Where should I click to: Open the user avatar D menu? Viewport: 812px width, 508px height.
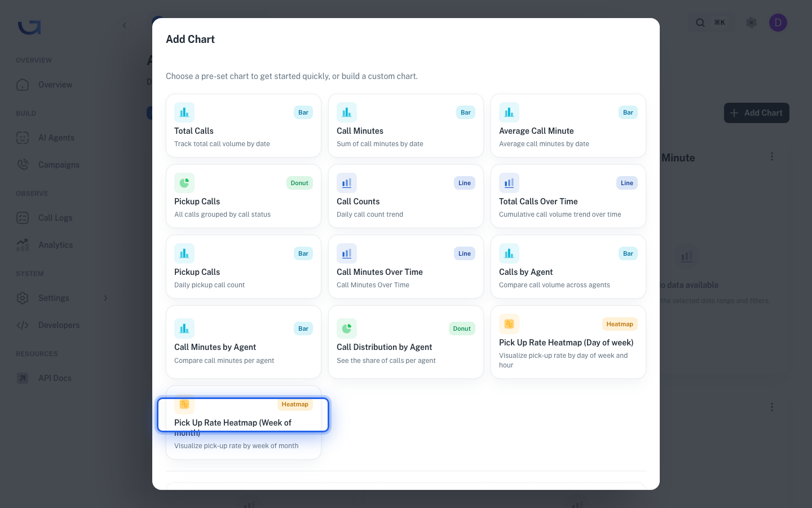[778, 23]
